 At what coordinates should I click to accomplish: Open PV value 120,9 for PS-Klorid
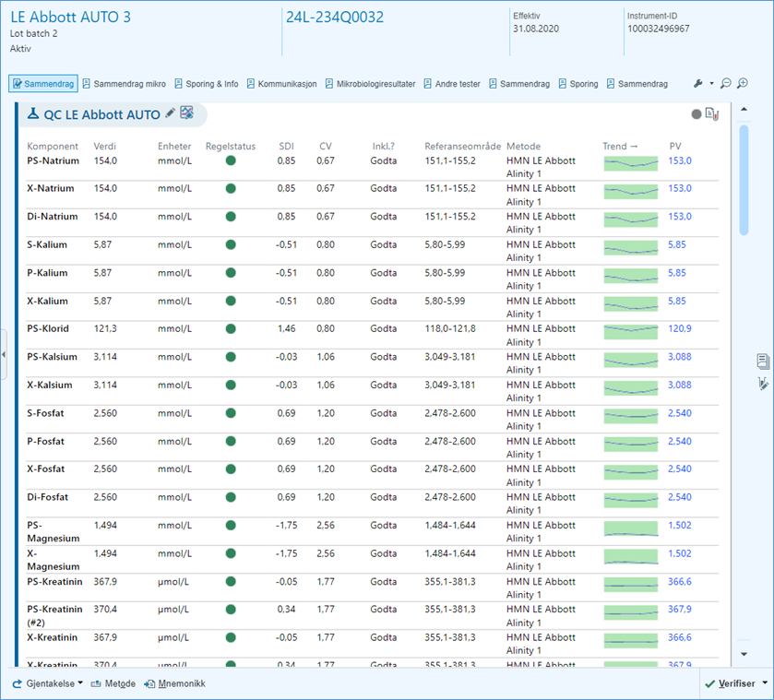(680, 328)
